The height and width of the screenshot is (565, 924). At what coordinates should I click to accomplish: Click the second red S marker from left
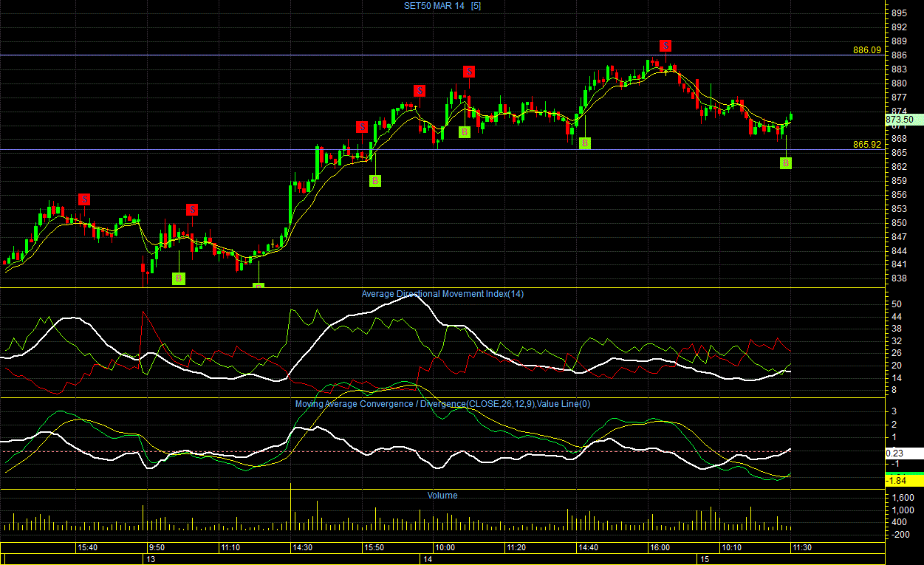[x=191, y=210]
